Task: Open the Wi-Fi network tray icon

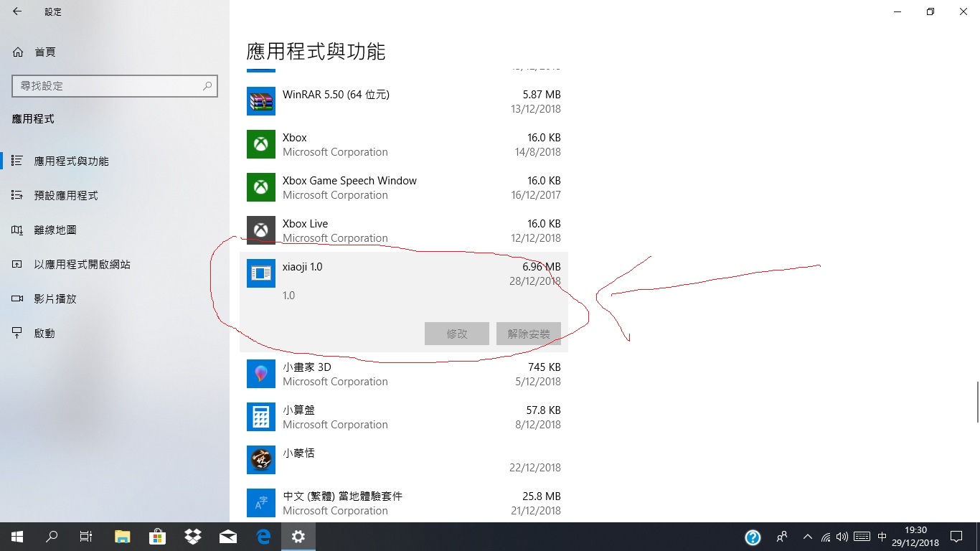Action: [x=826, y=537]
